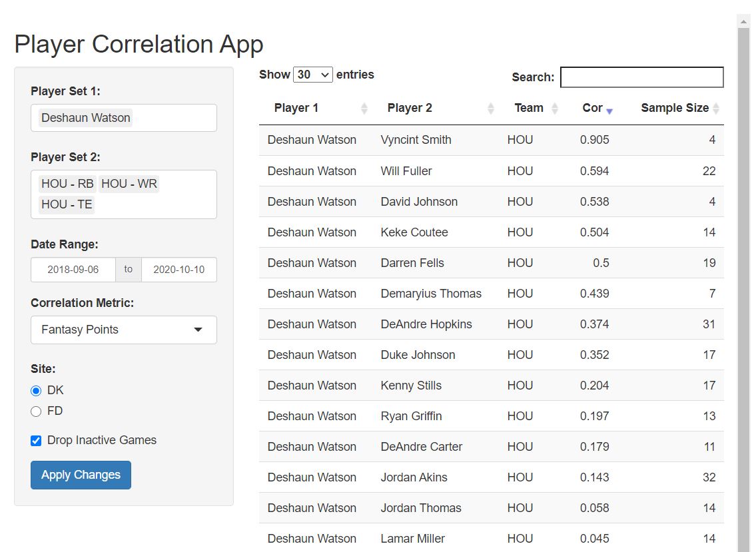
Task: Click scrollbar up arrow
Action: 744,21
